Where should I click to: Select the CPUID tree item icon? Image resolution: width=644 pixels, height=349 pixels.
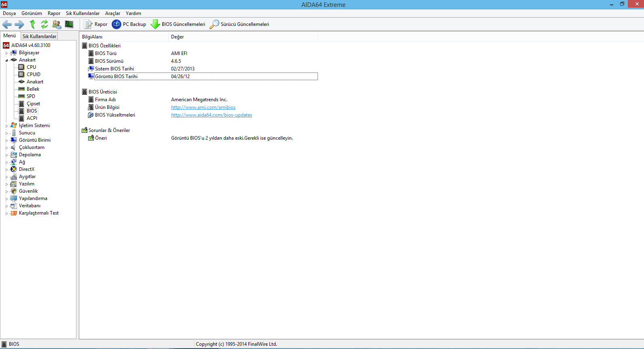pyautogui.click(x=22, y=74)
